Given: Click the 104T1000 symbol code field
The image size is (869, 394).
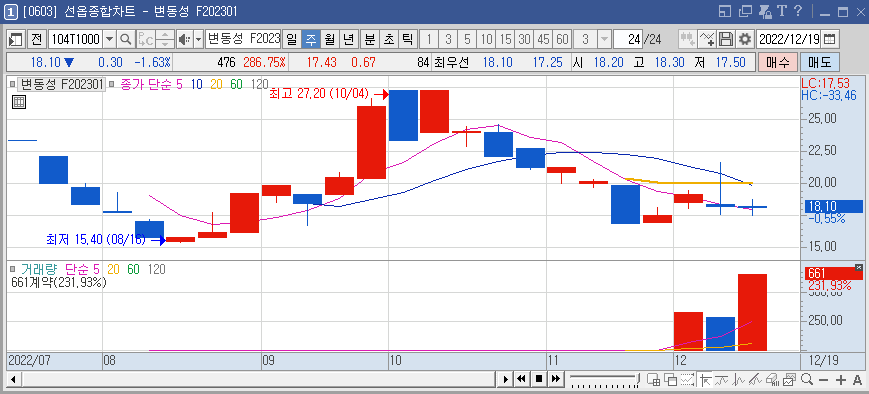Looking at the screenshot, I should click(x=75, y=39).
